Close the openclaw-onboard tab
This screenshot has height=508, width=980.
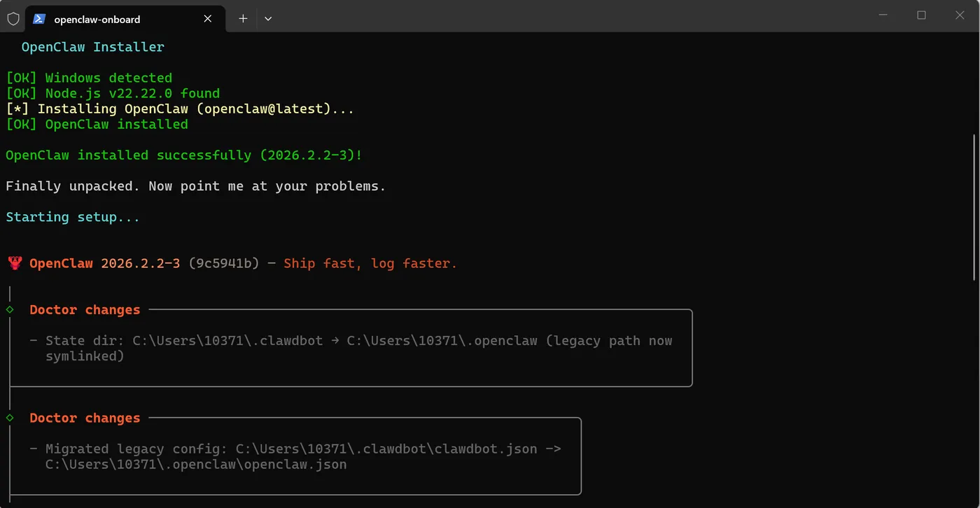[208, 19]
